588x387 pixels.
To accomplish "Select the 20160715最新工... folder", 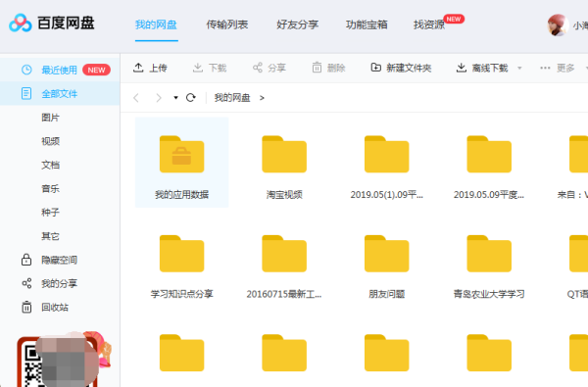I will tap(284, 266).
